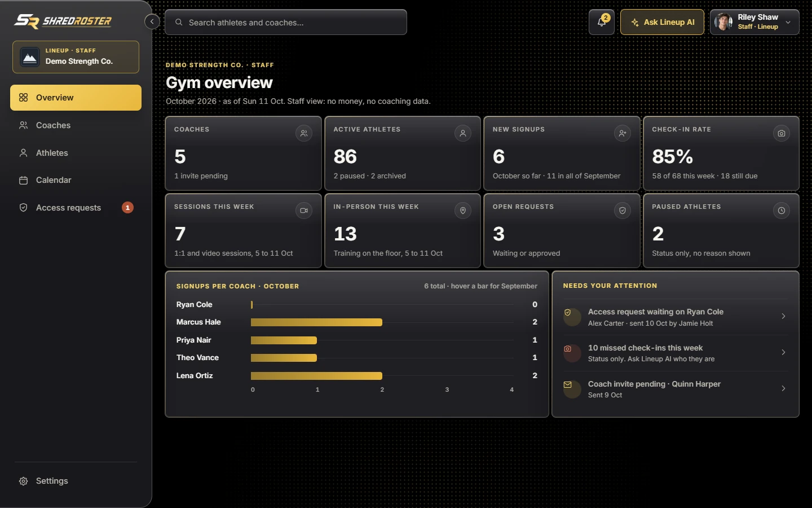
Task: Focus the search athletes and coaches field
Action: point(286,22)
